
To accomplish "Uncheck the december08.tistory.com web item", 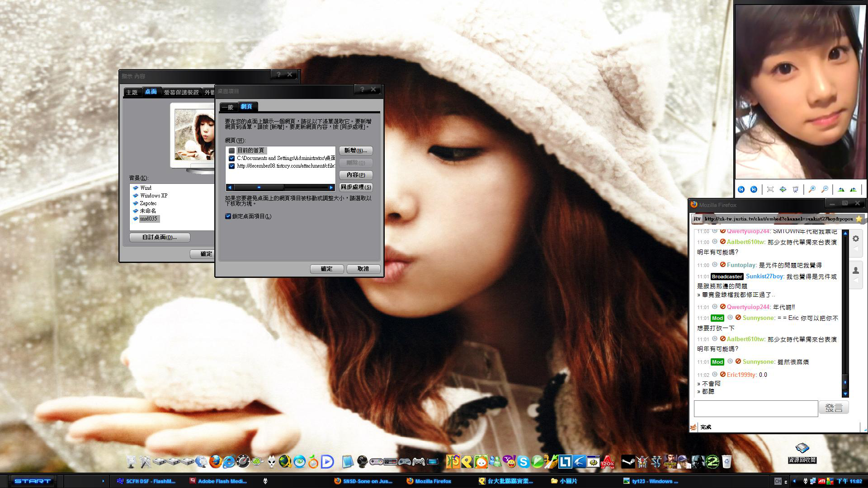I will [232, 166].
